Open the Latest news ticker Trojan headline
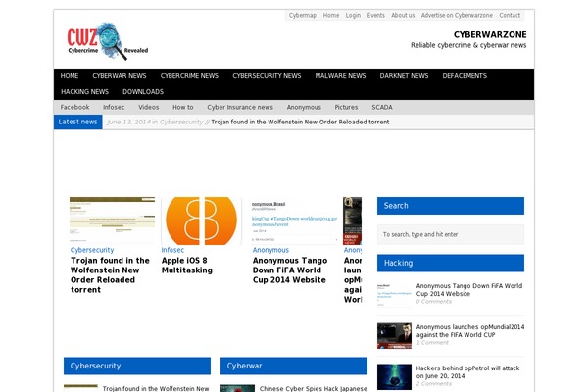Image resolution: width=588 pixels, height=392 pixels. click(300, 122)
